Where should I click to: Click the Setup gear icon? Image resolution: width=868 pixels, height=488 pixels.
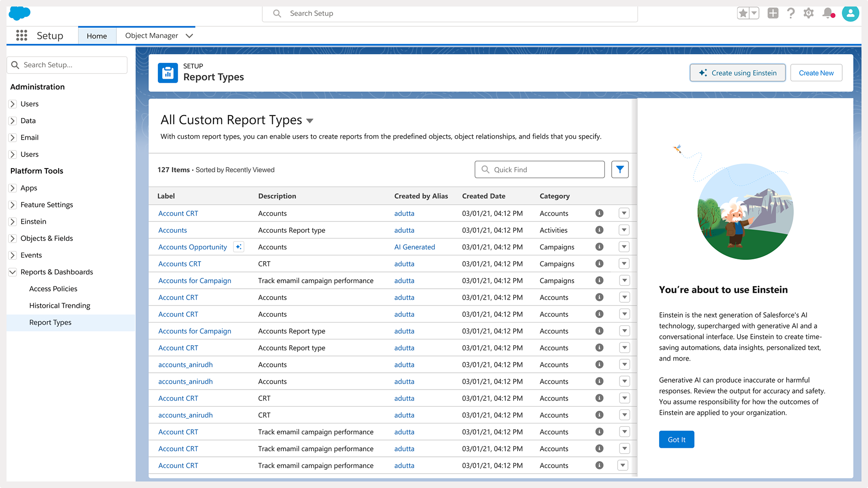click(x=809, y=13)
